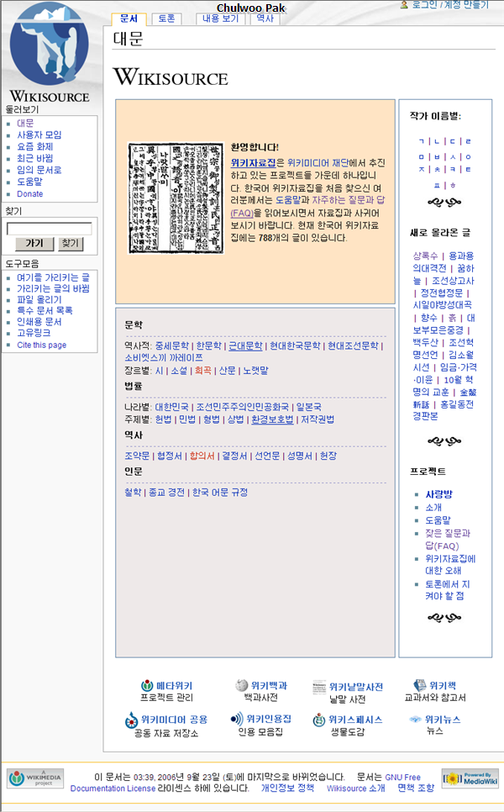Select author initial ㅎ link
The height and width of the screenshot is (812, 504).
[x=453, y=185]
